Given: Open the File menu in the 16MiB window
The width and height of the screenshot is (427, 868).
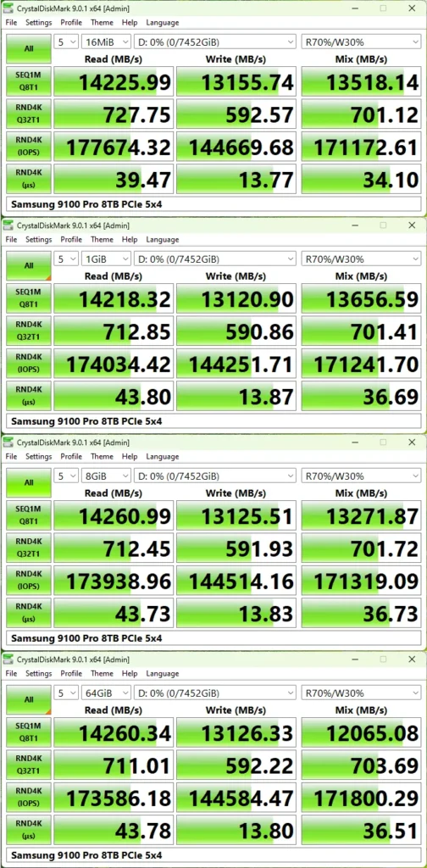Looking at the screenshot, I should (x=12, y=23).
